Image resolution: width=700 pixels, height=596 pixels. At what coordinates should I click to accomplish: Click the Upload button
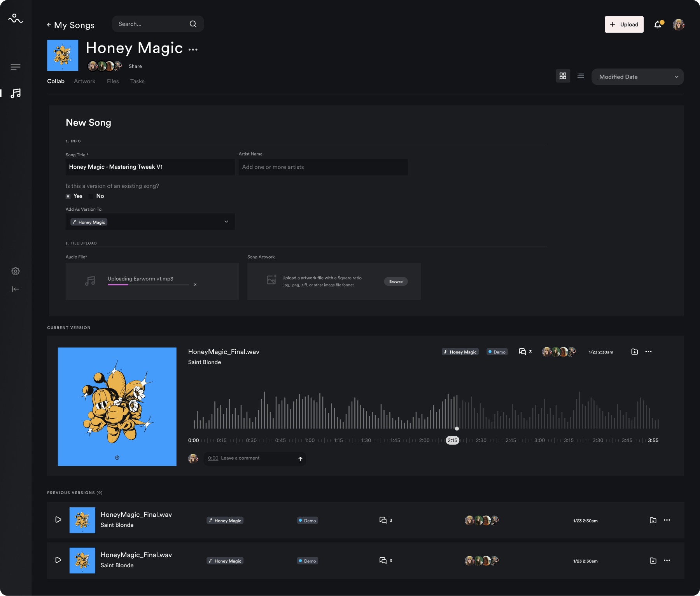click(x=624, y=24)
